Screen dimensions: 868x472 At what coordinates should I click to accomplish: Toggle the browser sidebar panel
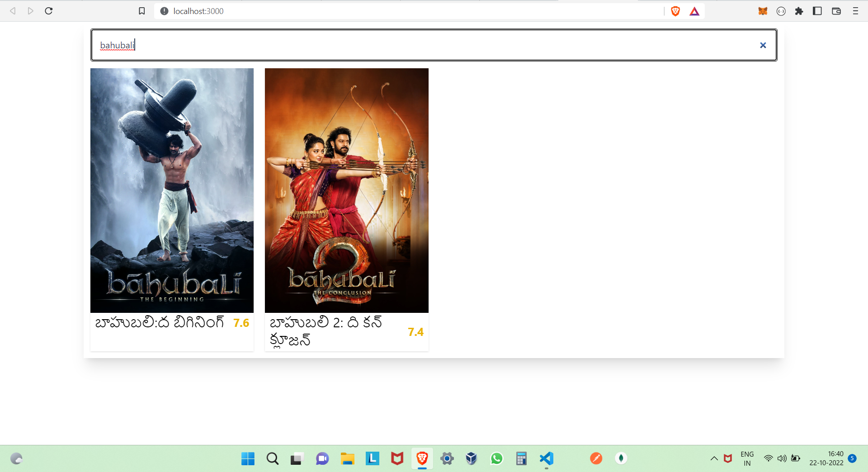coord(818,11)
